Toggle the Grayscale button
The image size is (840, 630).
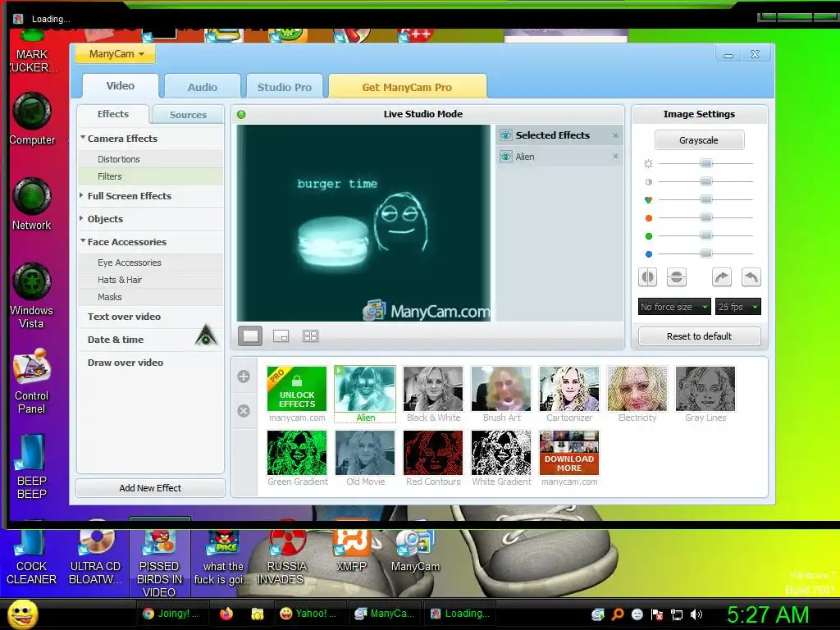pos(699,140)
